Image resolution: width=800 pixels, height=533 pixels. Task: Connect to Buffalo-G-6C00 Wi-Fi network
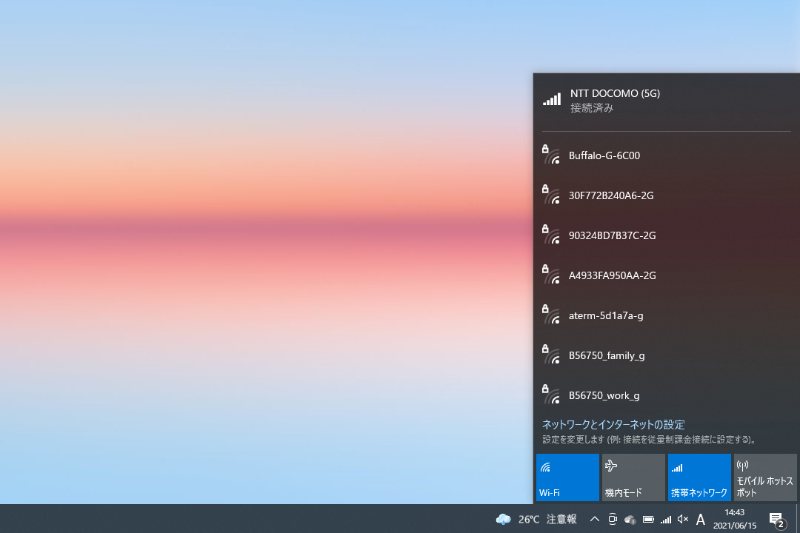[x=666, y=156]
